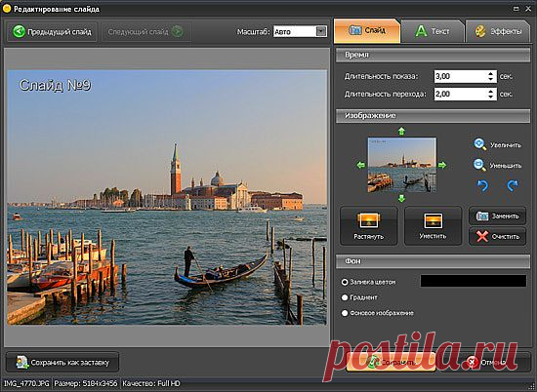The height and width of the screenshot is (392, 537).
Task: Decrease Длительность перехода with down stepper
Action: pyautogui.click(x=491, y=97)
